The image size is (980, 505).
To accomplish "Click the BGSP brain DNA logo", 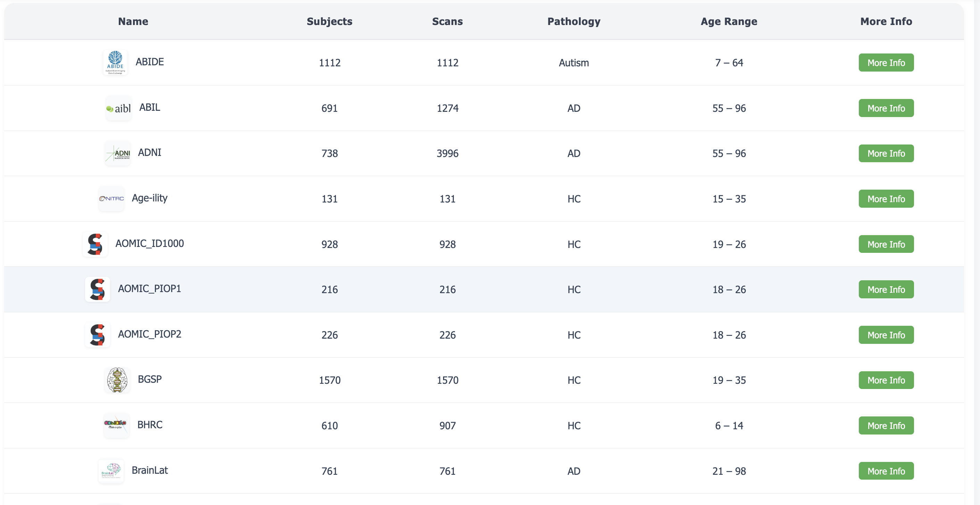I will click(x=117, y=380).
